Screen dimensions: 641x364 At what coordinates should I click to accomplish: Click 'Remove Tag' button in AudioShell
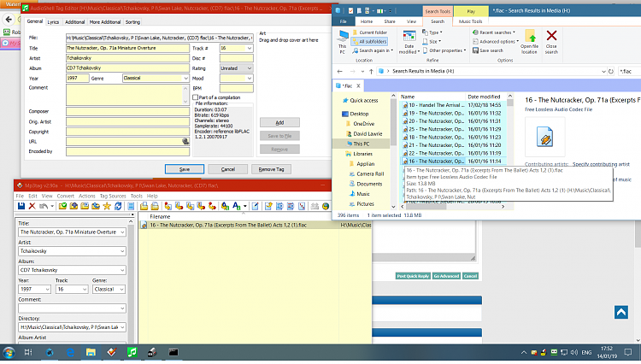271,169
